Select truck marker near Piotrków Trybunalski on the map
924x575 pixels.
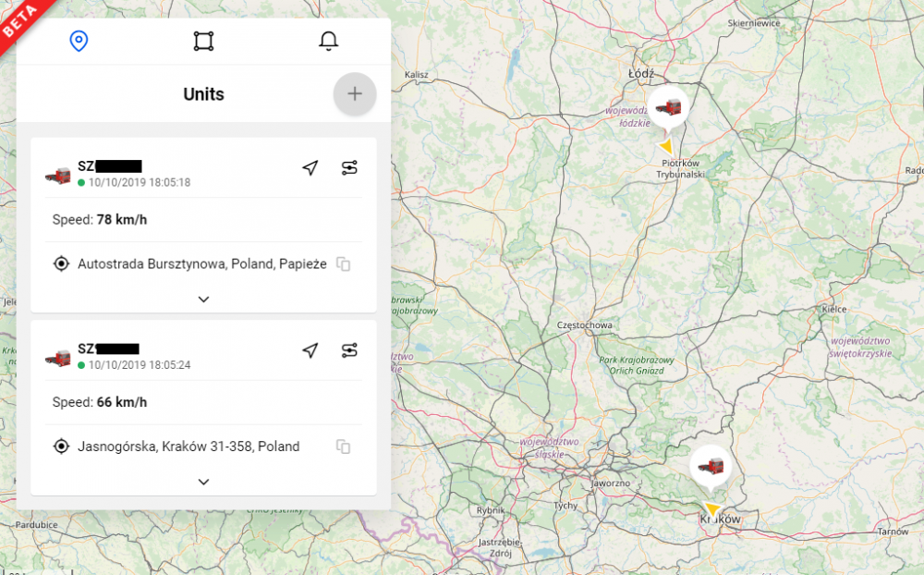point(668,108)
